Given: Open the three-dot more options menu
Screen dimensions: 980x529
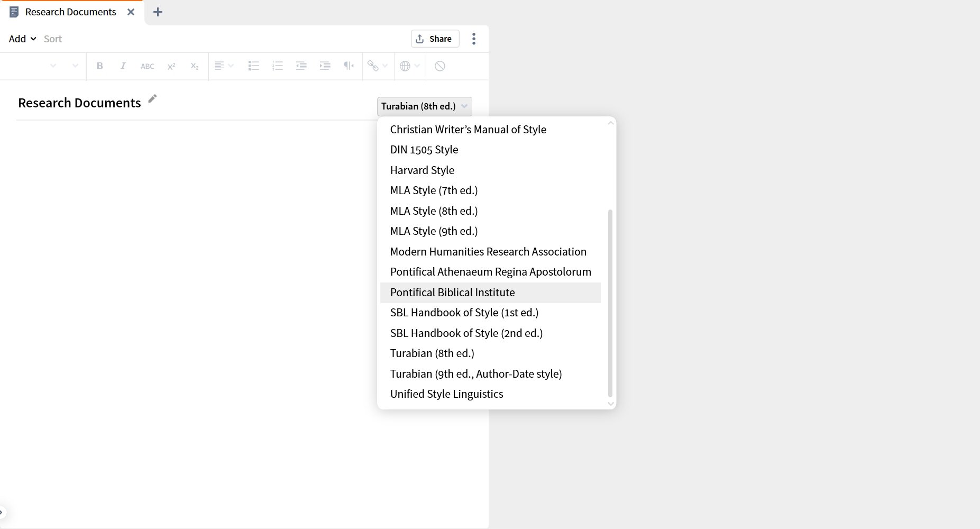Looking at the screenshot, I should tap(473, 39).
